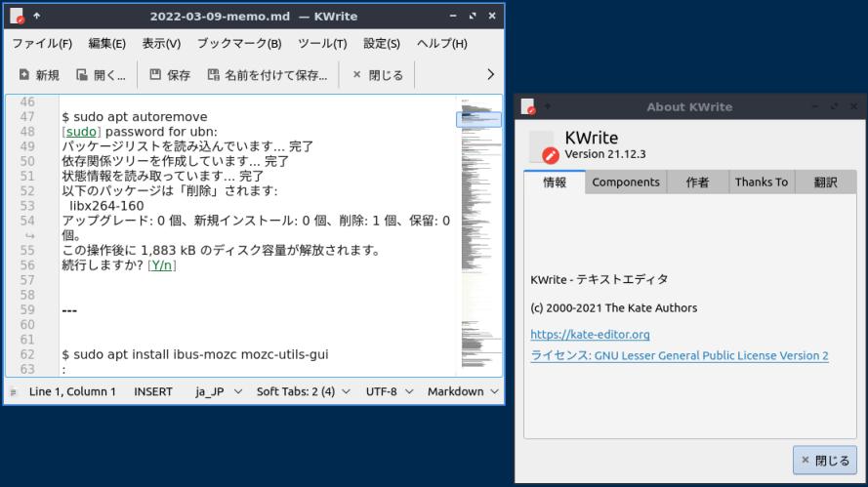Switch to the 翻訳 tab
Viewport: 868px width, 487px height.
[825, 183]
